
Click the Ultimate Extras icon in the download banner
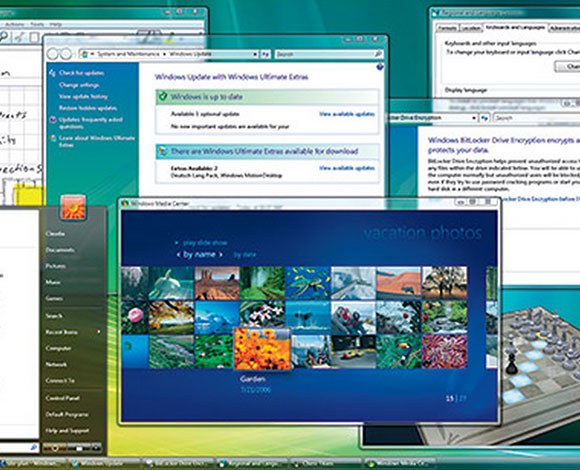(162, 151)
